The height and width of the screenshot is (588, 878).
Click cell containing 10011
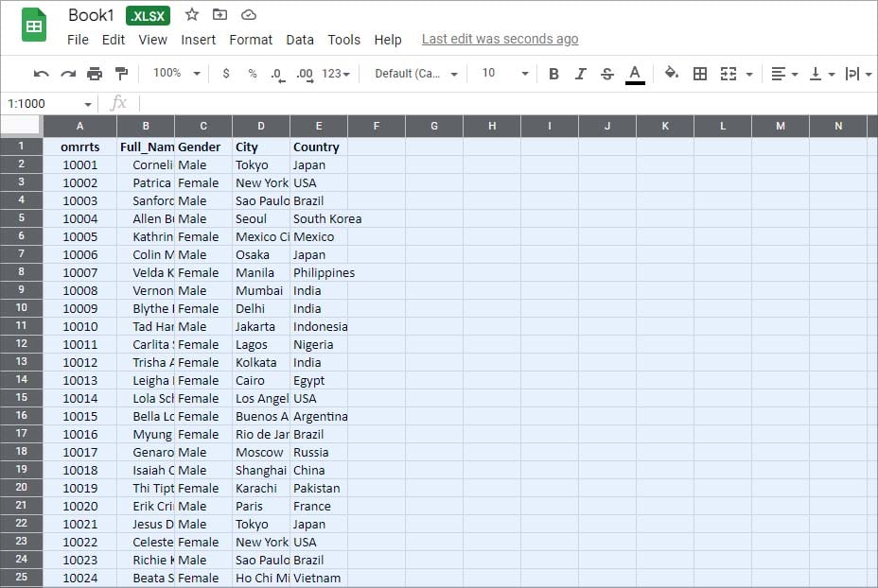click(80, 345)
